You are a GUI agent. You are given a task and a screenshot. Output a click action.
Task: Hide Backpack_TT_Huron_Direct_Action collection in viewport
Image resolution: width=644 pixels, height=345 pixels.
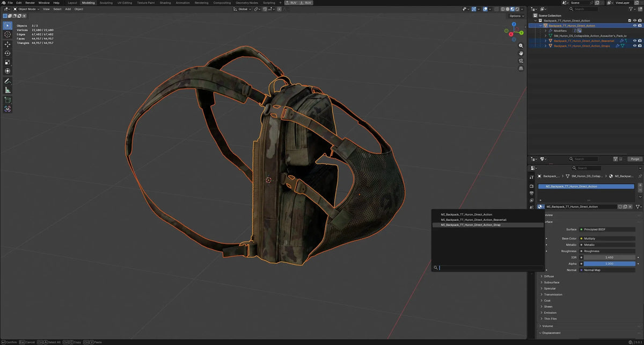pos(635,20)
